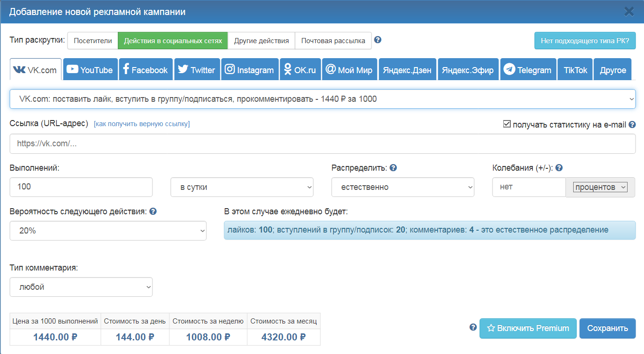This screenshot has width=644, height=354.
Task: Choose Другие действия promotion type
Action: tap(261, 41)
